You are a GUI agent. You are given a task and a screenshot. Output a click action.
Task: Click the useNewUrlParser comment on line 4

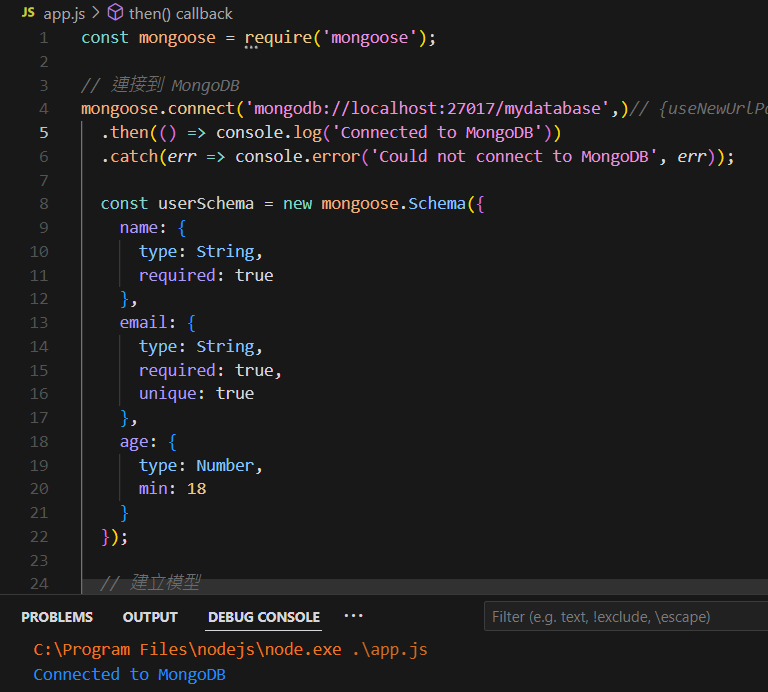pos(698,108)
